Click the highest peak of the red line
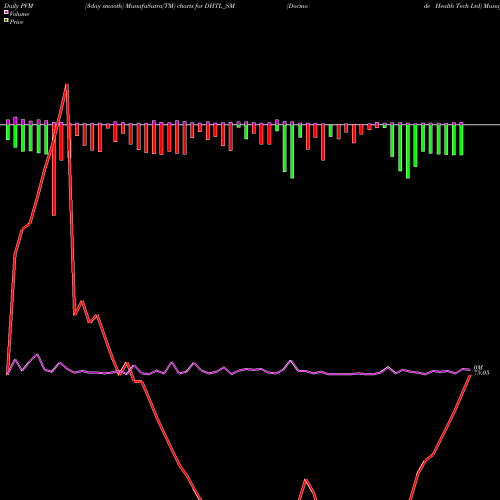This screenshot has height=500, width=500. [x=67, y=85]
